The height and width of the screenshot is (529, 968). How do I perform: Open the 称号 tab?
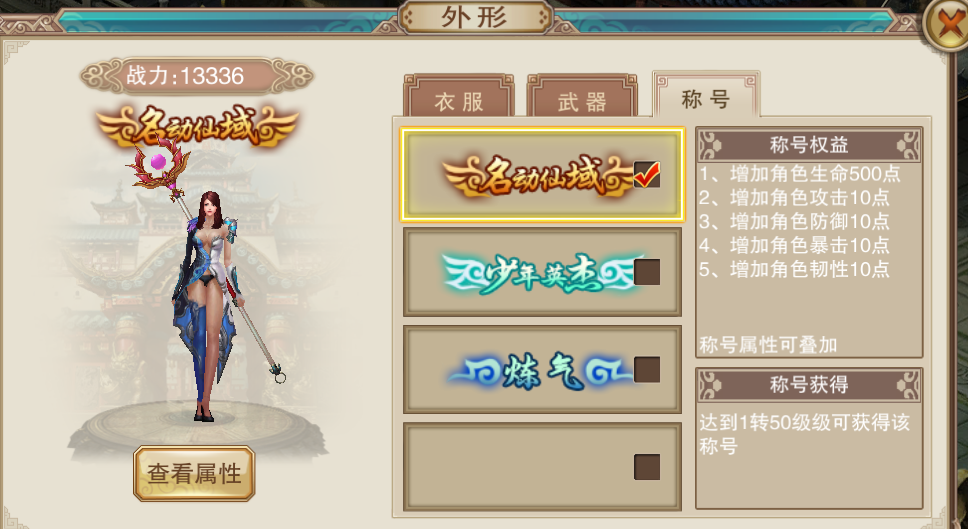tap(706, 94)
